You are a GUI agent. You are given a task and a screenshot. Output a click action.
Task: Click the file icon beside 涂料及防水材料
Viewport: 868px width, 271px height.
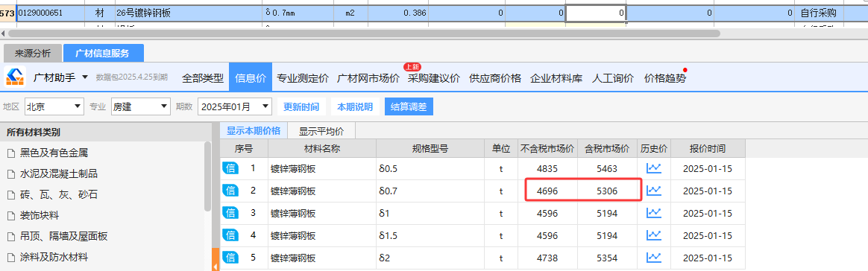[x=11, y=258]
